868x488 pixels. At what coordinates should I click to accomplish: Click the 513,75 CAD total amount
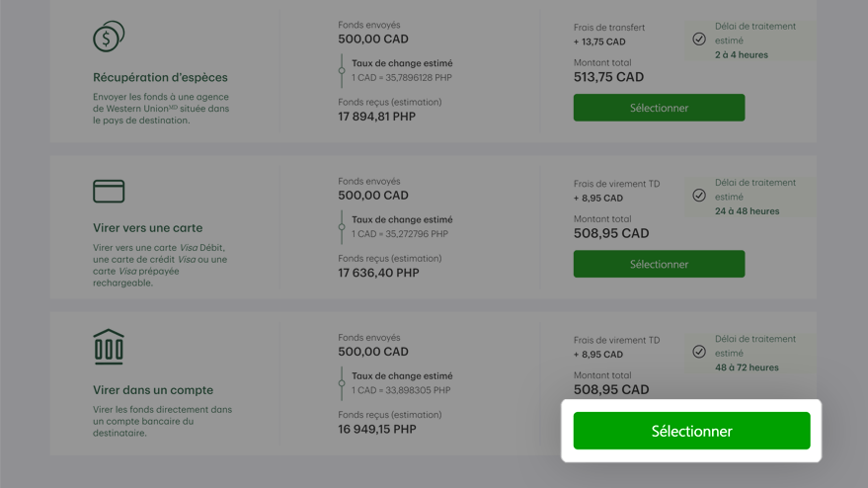click(x=608, y=77)
